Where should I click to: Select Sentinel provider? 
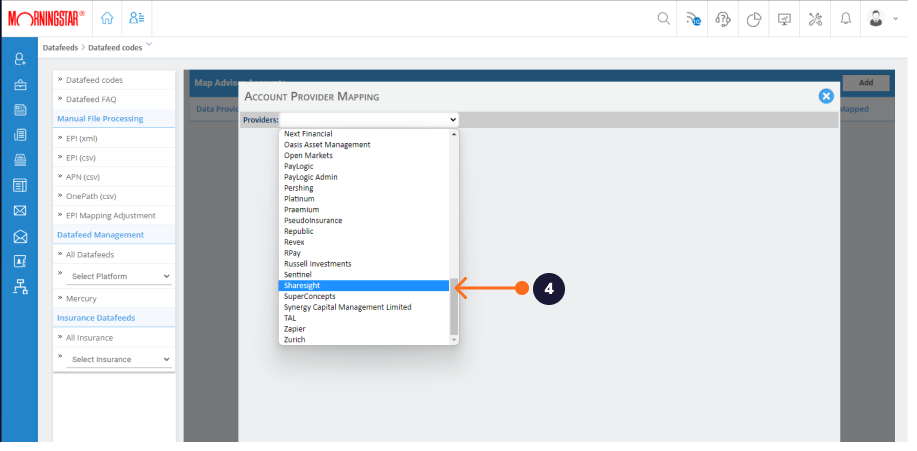pyautogui.click(x=364, y=274)
